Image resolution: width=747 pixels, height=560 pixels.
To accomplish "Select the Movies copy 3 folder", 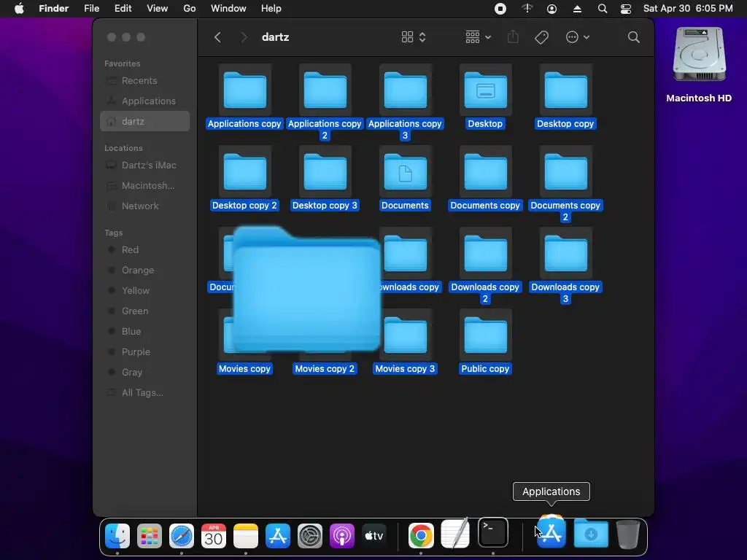I will (406, 335).
